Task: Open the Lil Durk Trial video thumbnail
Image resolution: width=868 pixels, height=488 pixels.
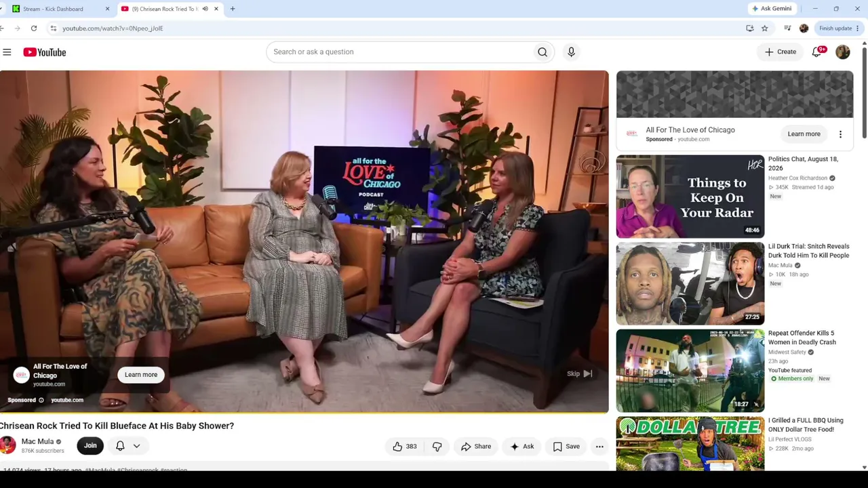Action: pyautogui.click(x=690, y=284)
